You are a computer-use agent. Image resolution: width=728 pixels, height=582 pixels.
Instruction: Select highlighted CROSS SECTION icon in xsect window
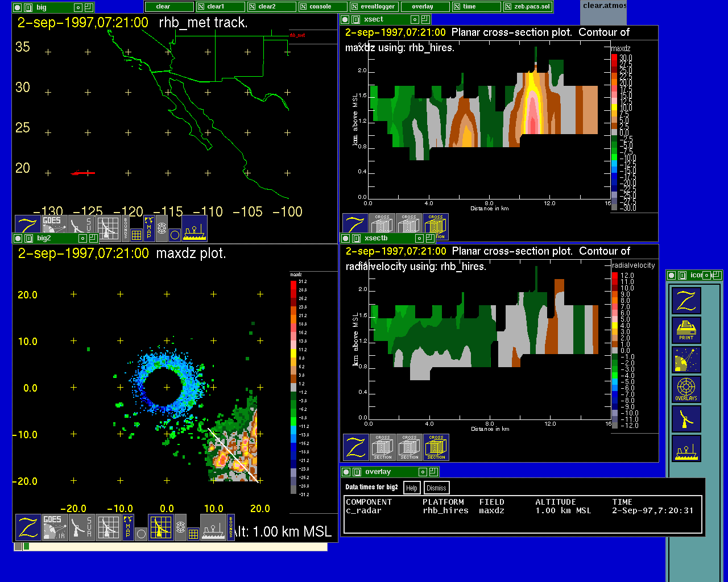pyautogui.click(x=436, y=227)
